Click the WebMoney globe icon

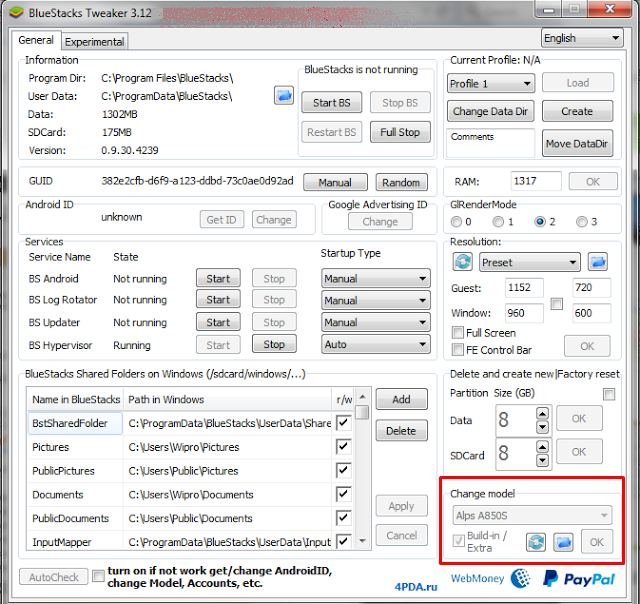pyautogui.click(x=521, y=578)
